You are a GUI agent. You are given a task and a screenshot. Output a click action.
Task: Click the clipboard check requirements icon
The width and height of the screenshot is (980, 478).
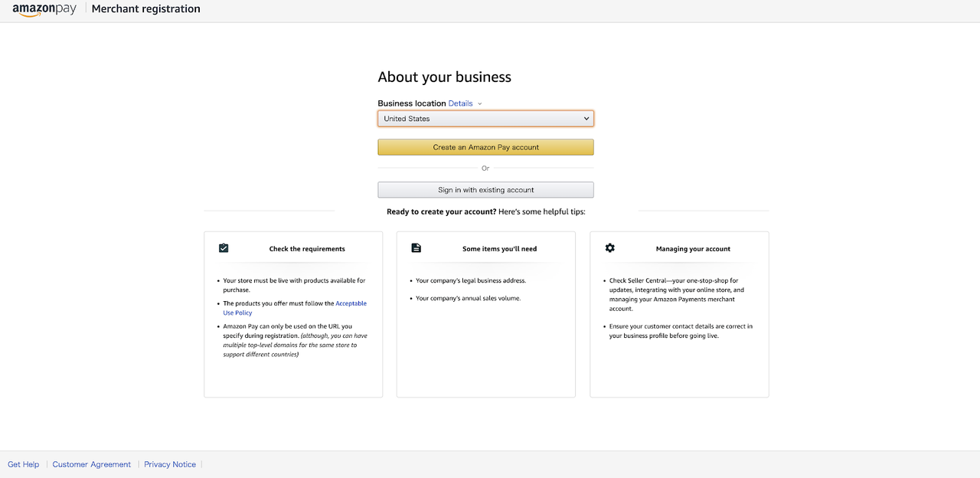224,248
